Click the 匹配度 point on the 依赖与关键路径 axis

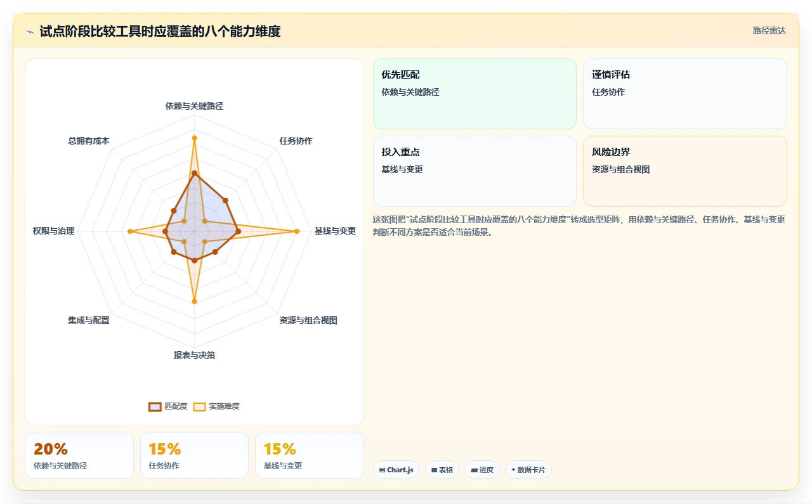pos(194,172)
